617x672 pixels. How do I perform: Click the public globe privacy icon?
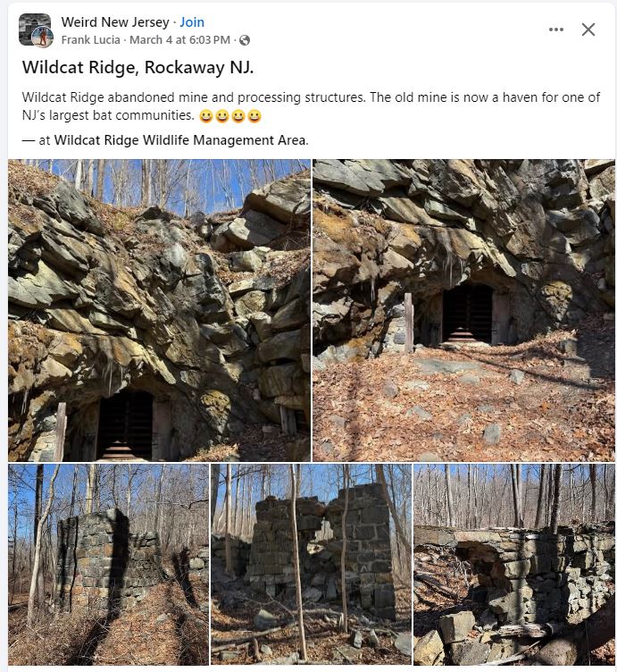coord(245,40)
